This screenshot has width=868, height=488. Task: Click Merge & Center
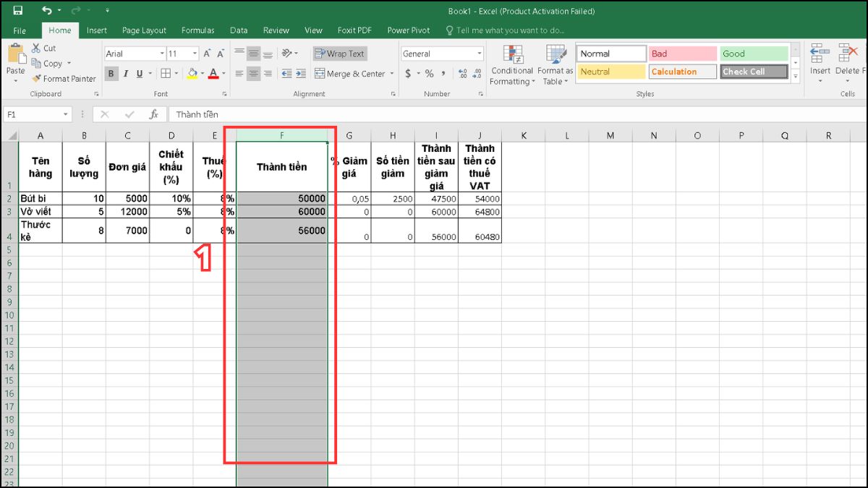pyautogui.click(x=352, y=73)
